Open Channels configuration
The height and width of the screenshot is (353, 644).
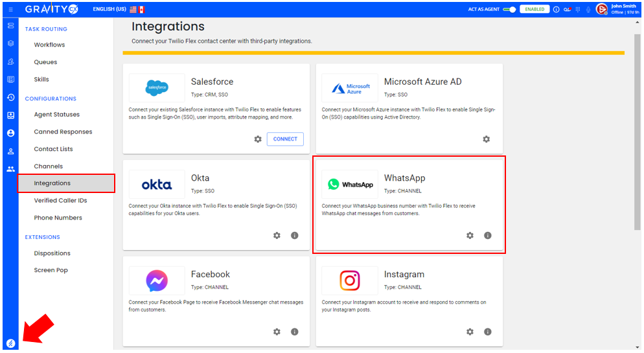tap(49, 166)
